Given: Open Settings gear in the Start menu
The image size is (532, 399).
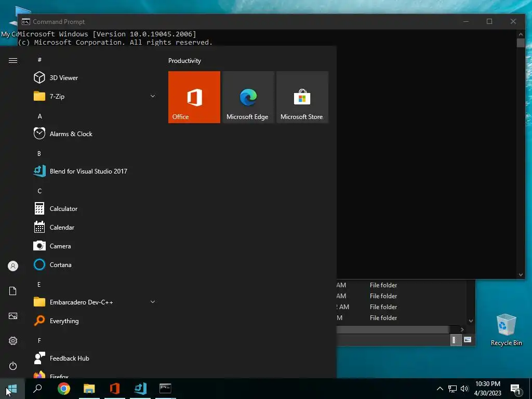Looking at the screenshot, I should tap(13, 341).
